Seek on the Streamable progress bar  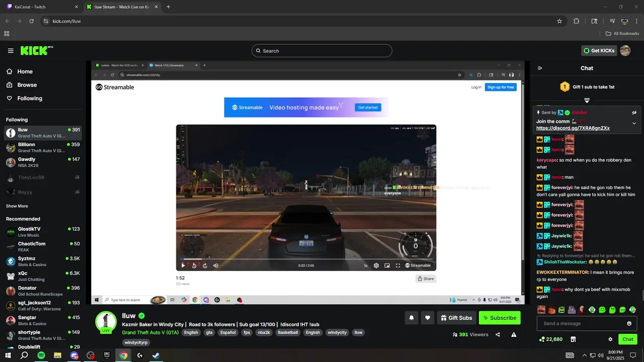(306, 259)
